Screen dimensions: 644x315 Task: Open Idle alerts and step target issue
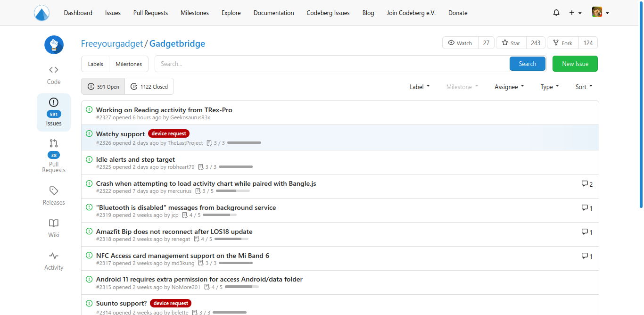135,159
